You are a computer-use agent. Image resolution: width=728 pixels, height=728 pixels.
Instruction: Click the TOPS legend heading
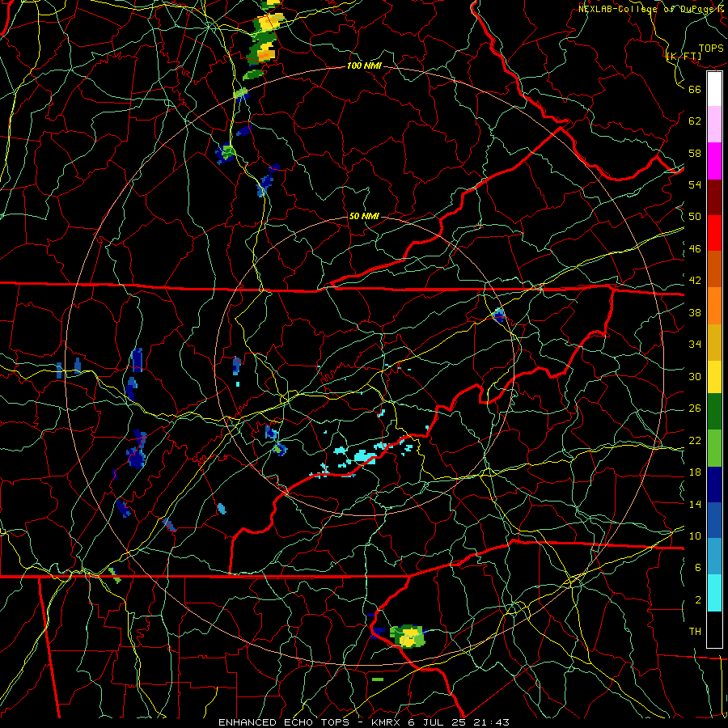(711, 49)
